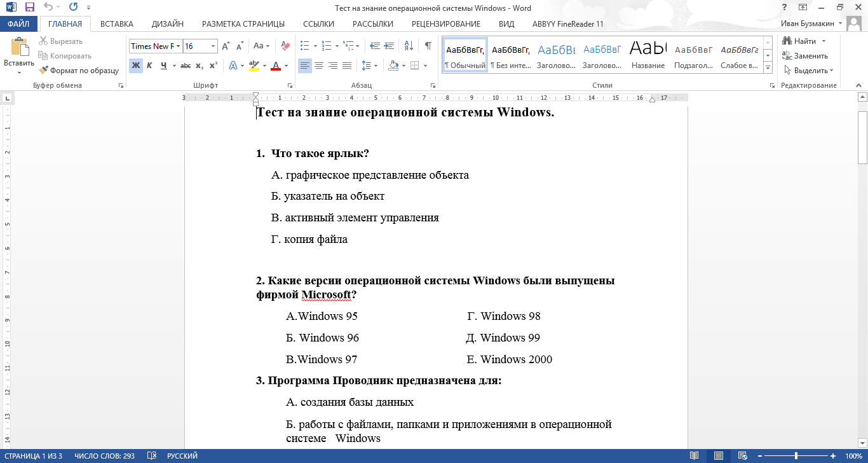Viewport: 868px width, 463px height.
Task: Click the Ribbon Display Options icon
Action: (803, 8)
